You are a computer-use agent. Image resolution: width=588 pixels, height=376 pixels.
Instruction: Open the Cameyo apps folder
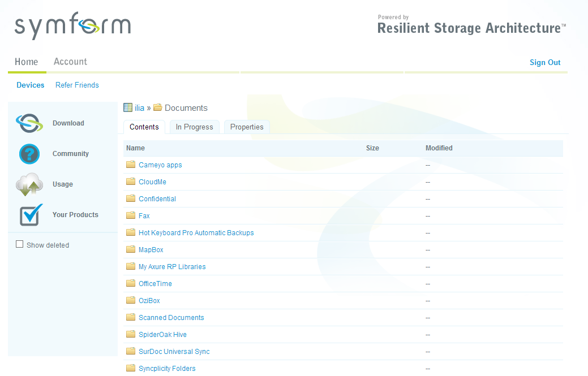(x=160, y=165)
